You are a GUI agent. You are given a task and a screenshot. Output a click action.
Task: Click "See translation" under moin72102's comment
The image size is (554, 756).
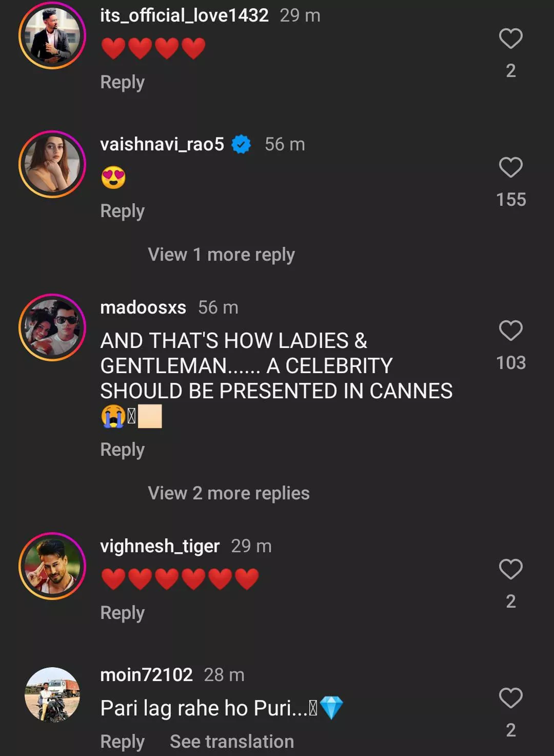pyautogui.click(x=232, y=742)
